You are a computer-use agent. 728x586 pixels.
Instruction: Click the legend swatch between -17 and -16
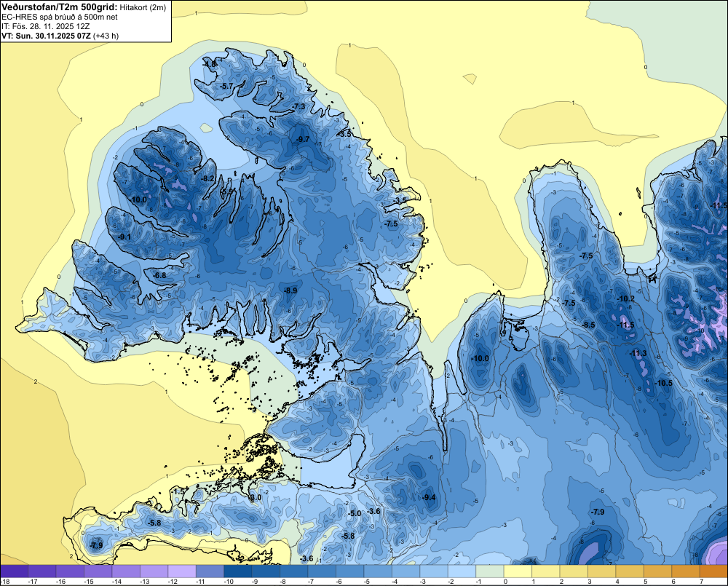coord(42,571)
